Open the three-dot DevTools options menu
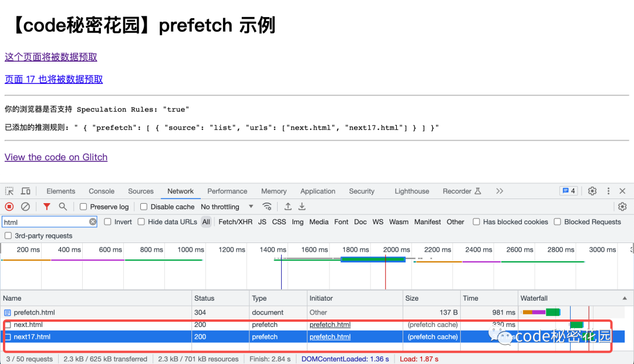This screenshot has height=364, width=634. (608, 191)
